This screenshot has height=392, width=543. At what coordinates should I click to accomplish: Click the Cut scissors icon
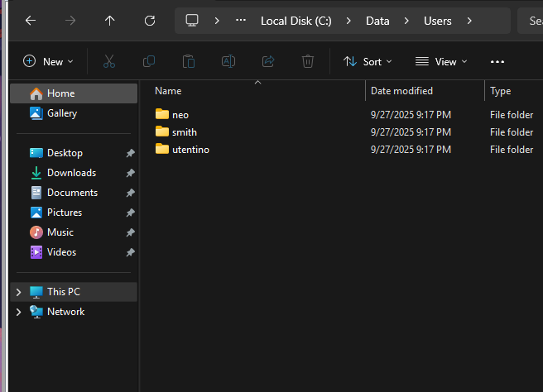109,61
